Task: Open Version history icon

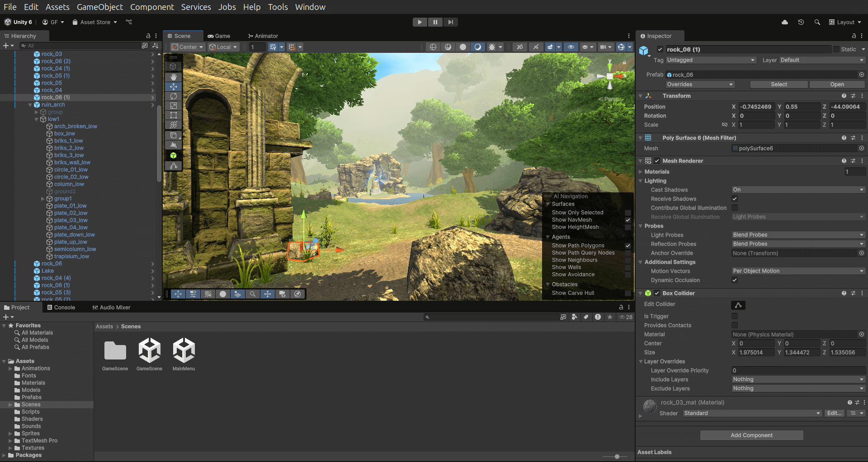Action: (801, 22)
